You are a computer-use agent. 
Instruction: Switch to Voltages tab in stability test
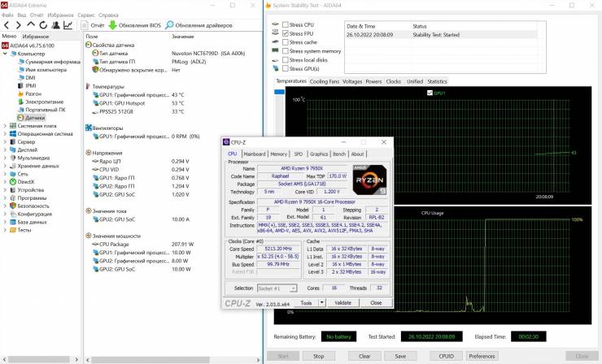(352, 81)
